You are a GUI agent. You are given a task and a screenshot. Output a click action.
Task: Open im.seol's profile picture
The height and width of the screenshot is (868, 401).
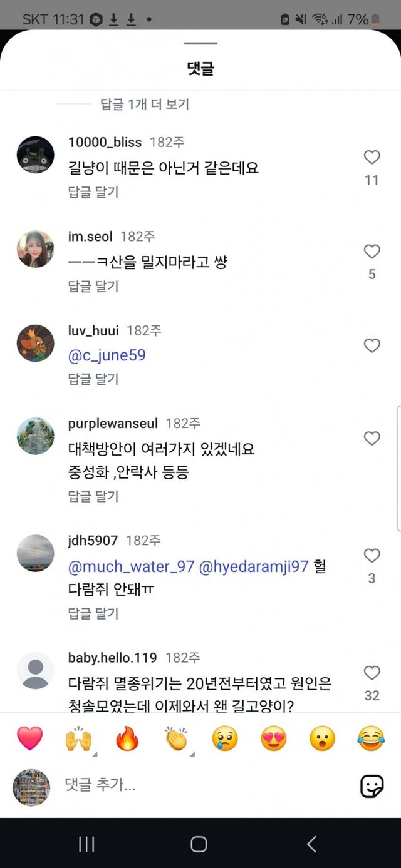(35, 249)
